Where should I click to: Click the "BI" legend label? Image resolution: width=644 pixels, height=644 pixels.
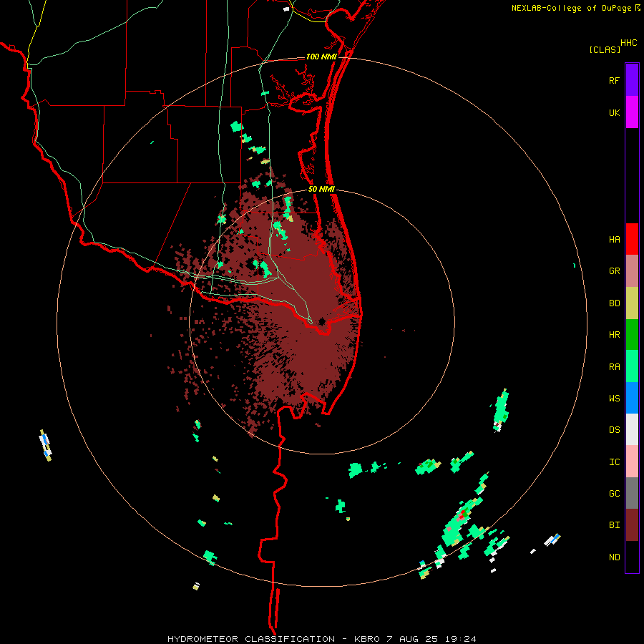click(614, 525)
